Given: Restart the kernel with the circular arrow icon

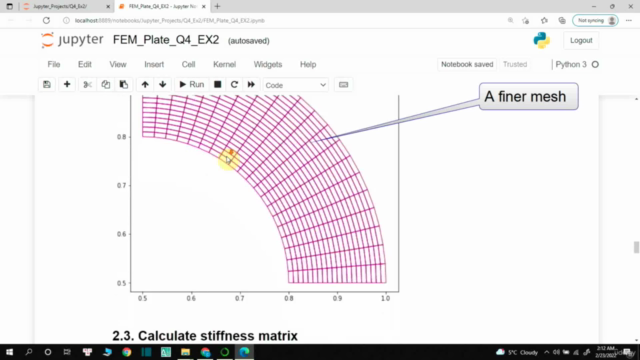Looking at the screenshot, I should point(234,84).
